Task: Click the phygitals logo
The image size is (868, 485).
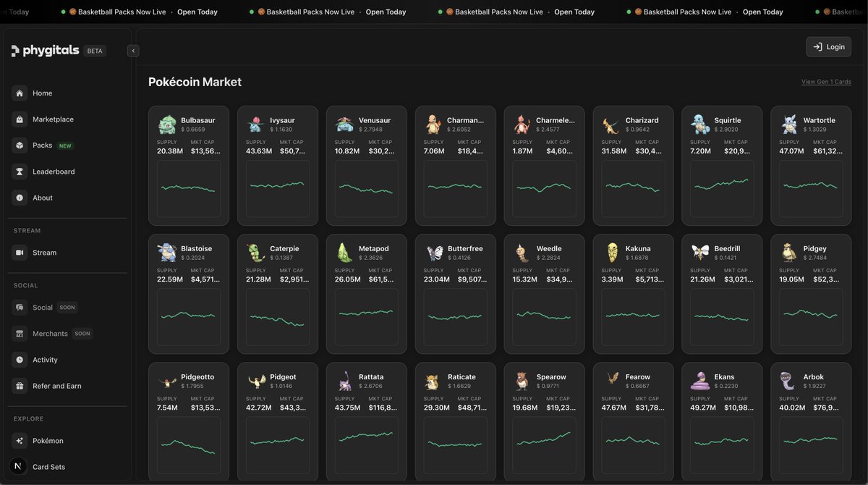Action: [x=46, y=51]
